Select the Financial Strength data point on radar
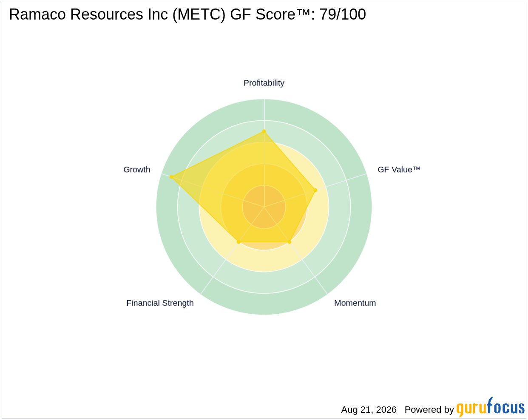The width and height of the screenshot is (528, 420). click(x=238, y=242)
